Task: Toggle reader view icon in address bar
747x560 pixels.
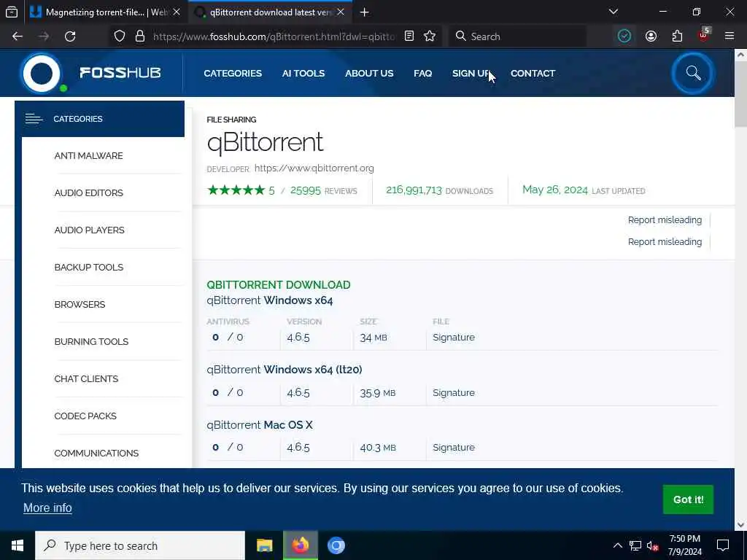Action: 409,36
